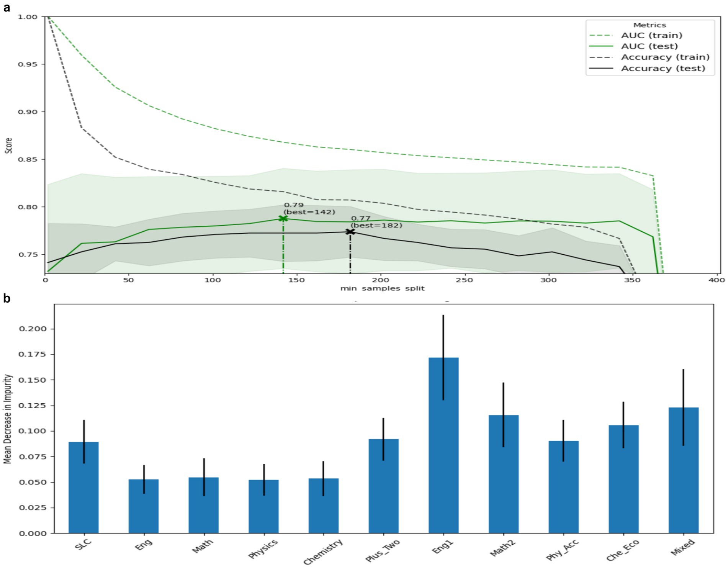
Task: Click the Mixed bar
Action: click(684, 470)
